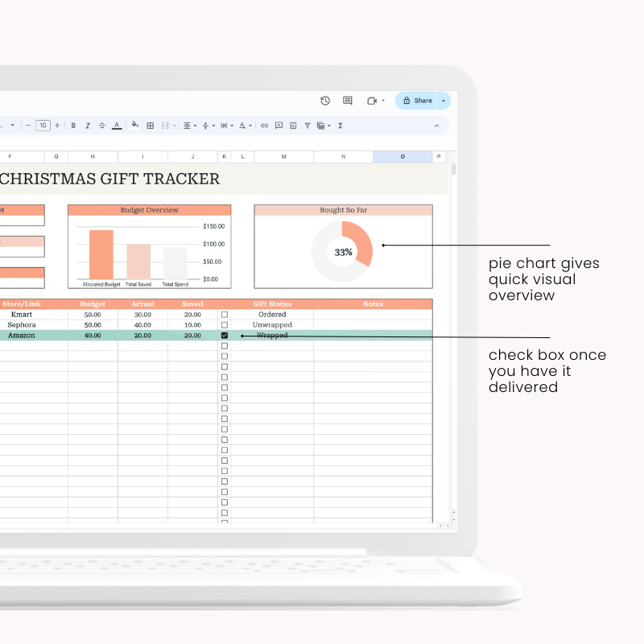Expand the Share button dropdown arrow
The image size is (644, 644).
pyautogui.click(x=444, y=101)
